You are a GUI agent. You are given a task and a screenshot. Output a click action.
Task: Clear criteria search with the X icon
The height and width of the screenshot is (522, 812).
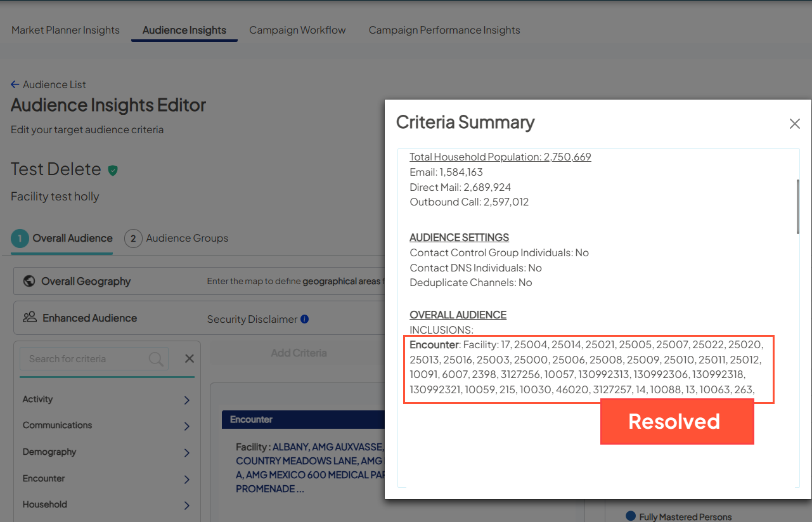pyautogui.click(x=189, y=358)
